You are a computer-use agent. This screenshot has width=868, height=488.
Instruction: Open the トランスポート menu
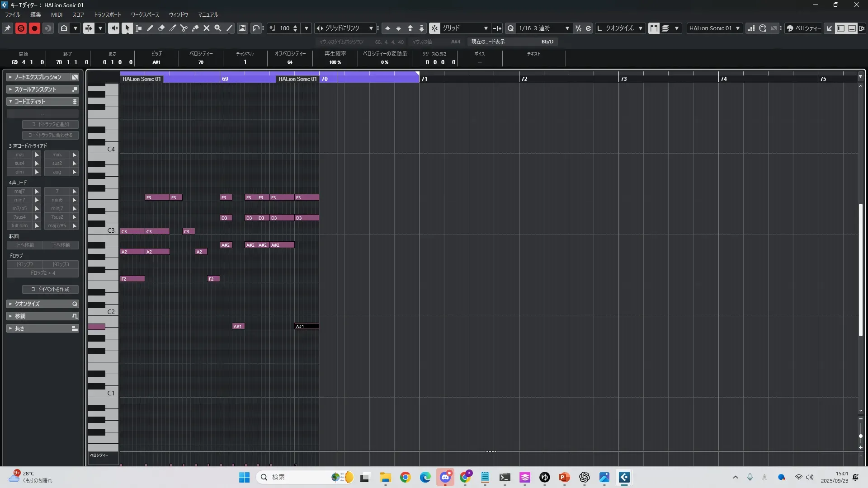click(107, 14)
